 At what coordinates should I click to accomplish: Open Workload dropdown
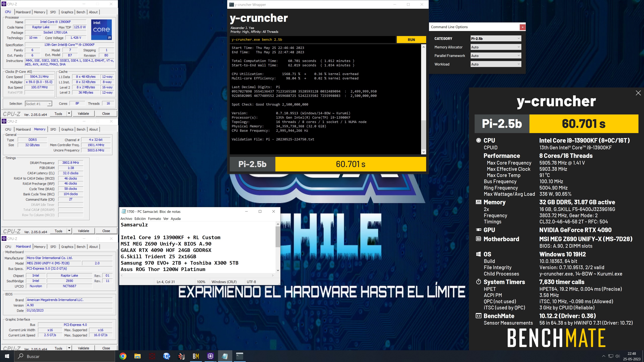[x=496, y=64]
